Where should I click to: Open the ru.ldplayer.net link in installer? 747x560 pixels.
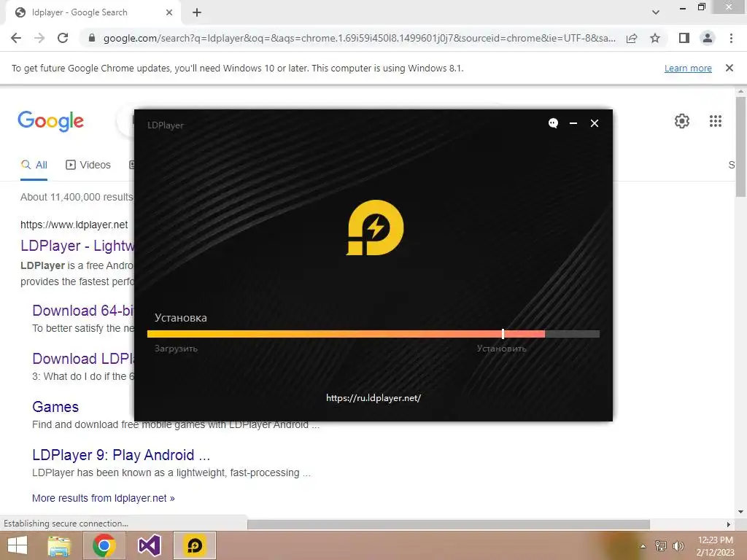(373, 398)
